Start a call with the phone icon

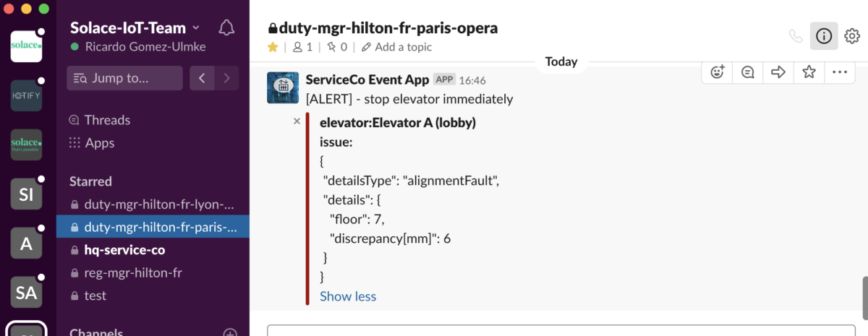(x=796, y=36)
